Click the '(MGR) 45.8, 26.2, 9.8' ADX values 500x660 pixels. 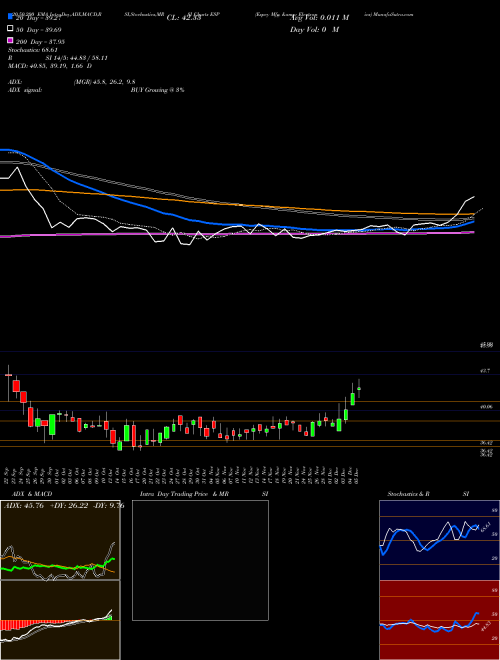coord(104,82)
